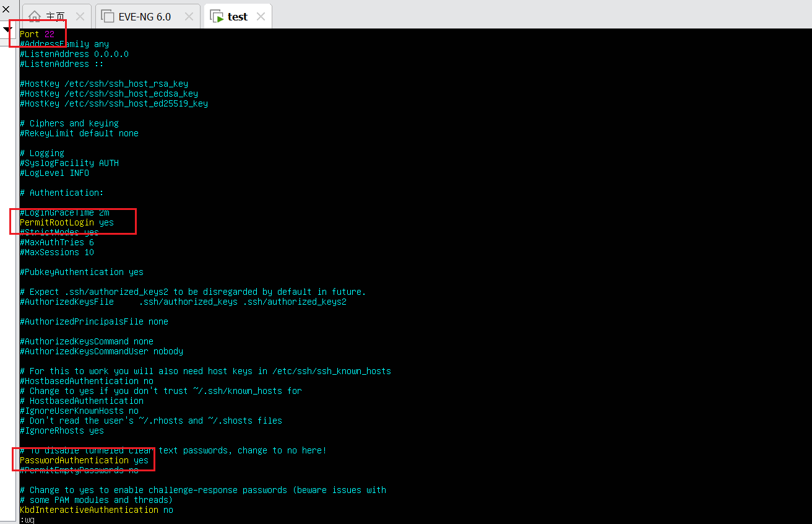Switch to the 主页 home tab
The image size is (812, 524).
click(55, 17)
